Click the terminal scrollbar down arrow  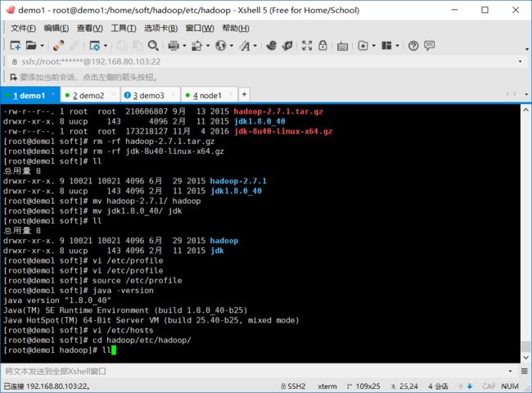(526, 357)
